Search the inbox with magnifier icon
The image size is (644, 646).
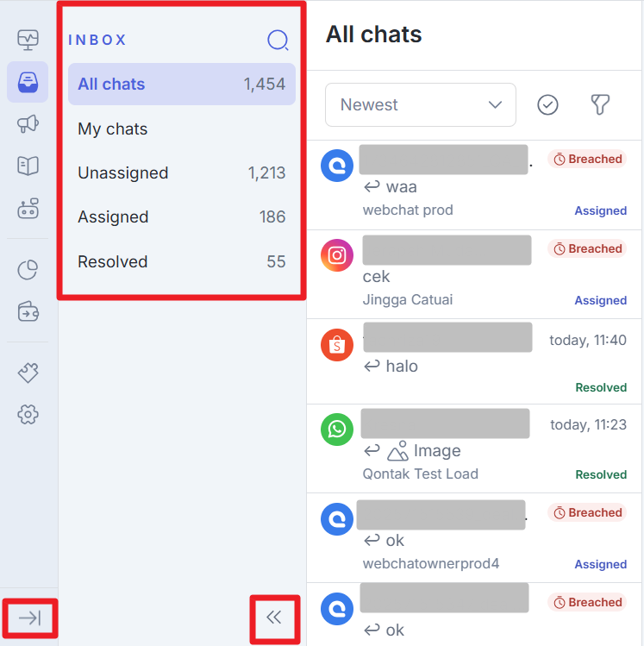[x=278, y=40]
